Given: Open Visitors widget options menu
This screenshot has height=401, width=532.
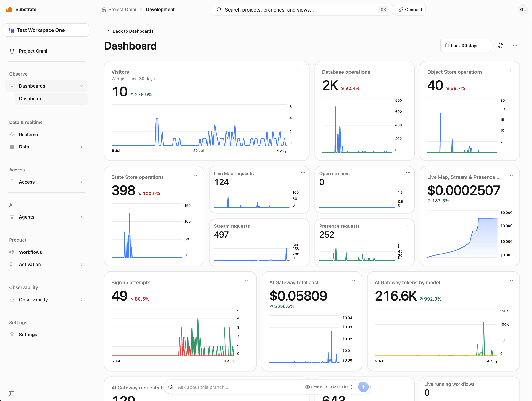Looking at the screenshot, I should (x=300, y=70).
